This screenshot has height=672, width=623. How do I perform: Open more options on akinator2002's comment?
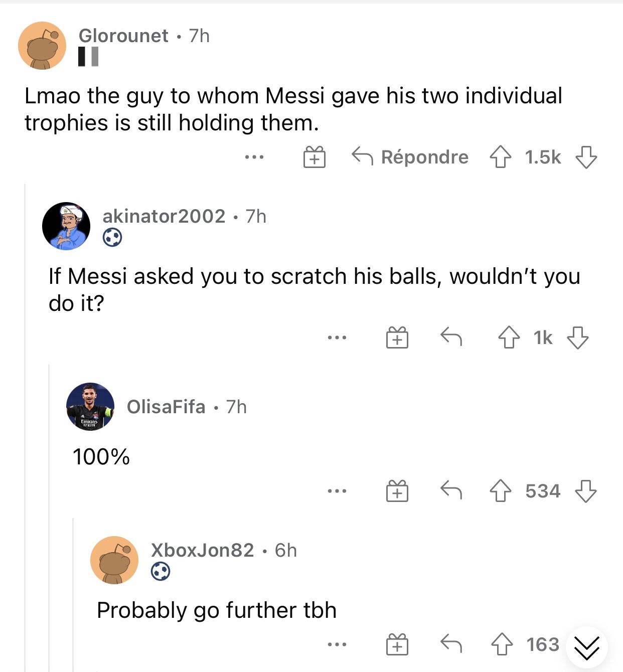[x=337, y=338]
